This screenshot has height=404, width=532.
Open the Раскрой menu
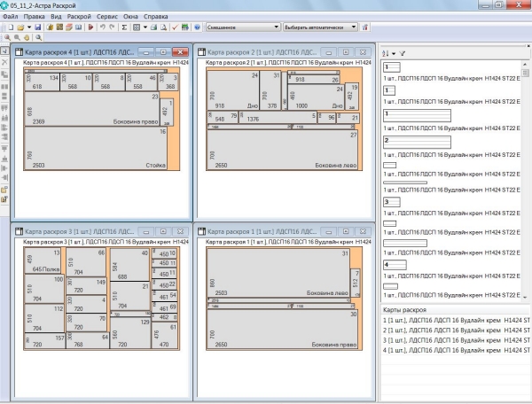pyautogui.click(x=79, y=16)
